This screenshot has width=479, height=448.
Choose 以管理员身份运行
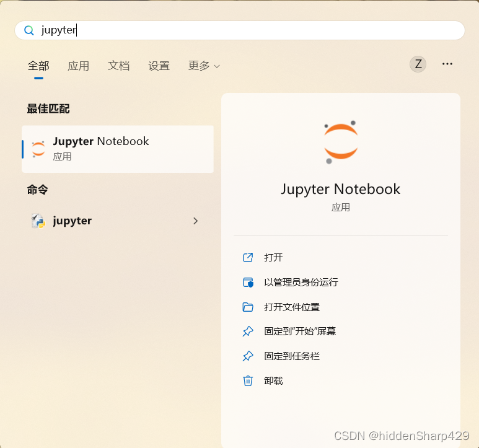301,282
